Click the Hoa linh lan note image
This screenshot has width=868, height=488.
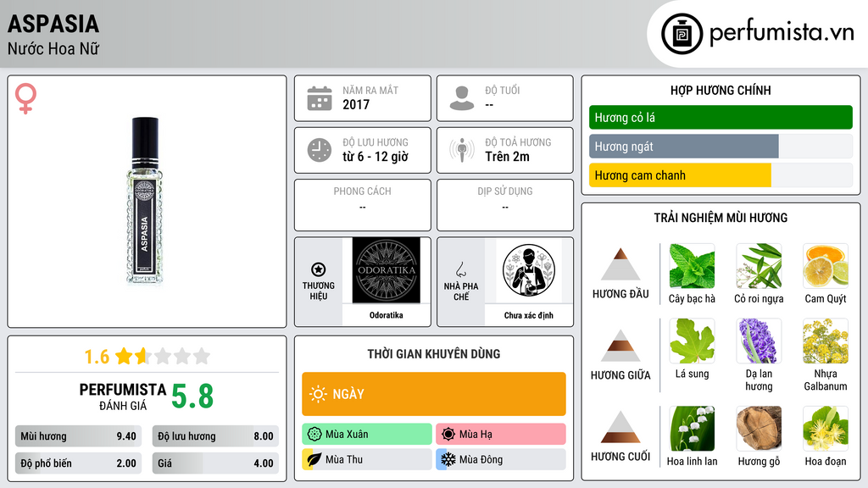[x=692, y=429]
